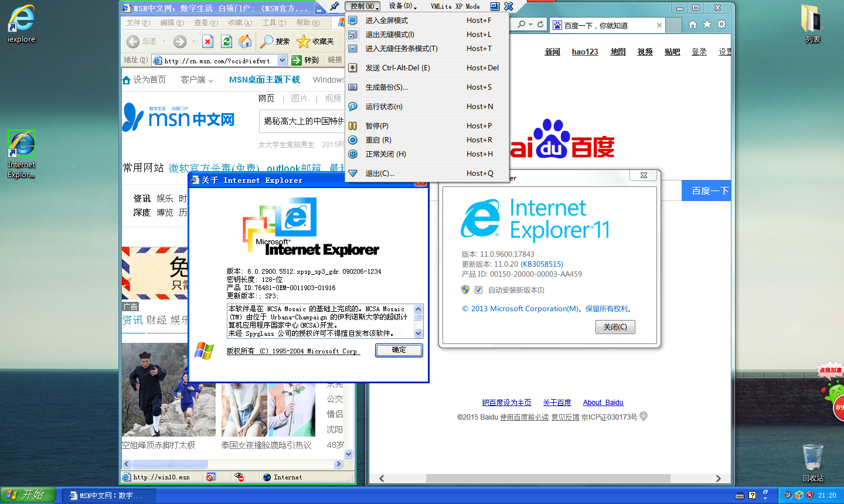Click the pin icon in the VMLite toolbar

(x=334, y=6)
